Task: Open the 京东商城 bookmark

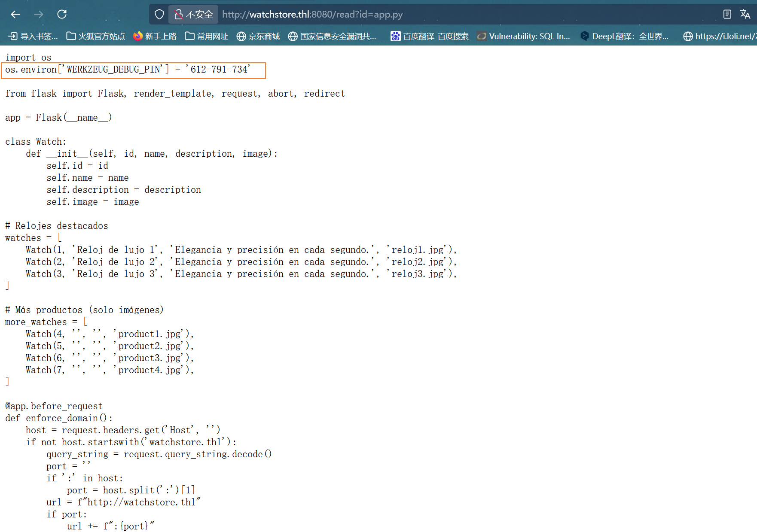Action: pyautogui.click(x=258, y=36)
